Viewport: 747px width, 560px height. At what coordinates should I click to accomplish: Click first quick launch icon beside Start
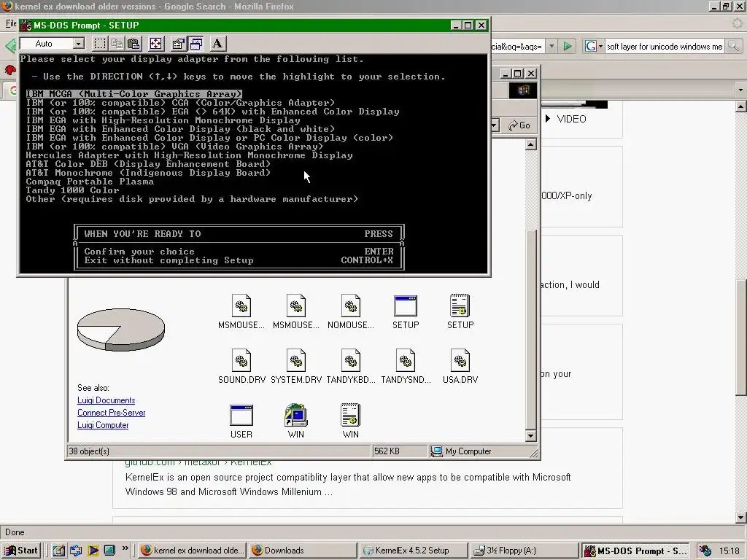[x=59, y=551]
